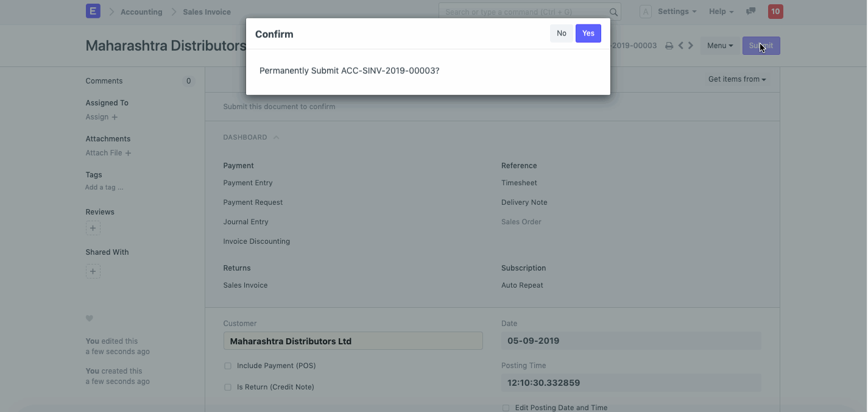Click the ERPNext home logo icon
868x412 pixels.
[93, 11]
